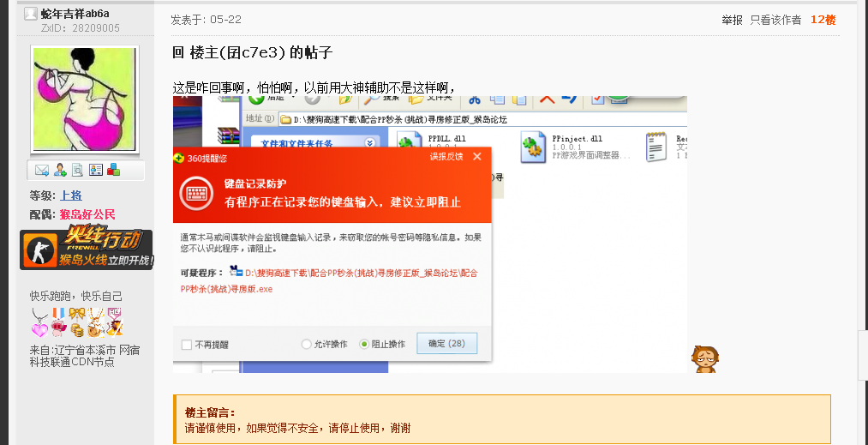Click the PPinject.dll file icon

tap(534, 147)
